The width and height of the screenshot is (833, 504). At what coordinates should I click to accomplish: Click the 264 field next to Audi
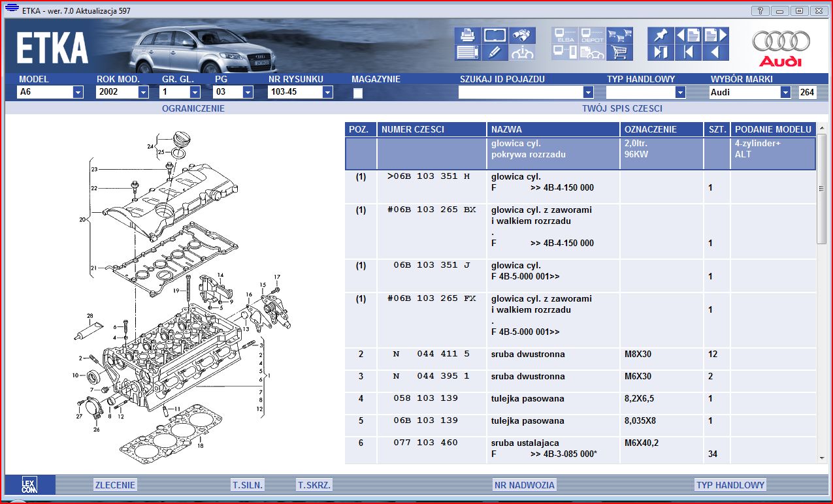pos(808,93)
